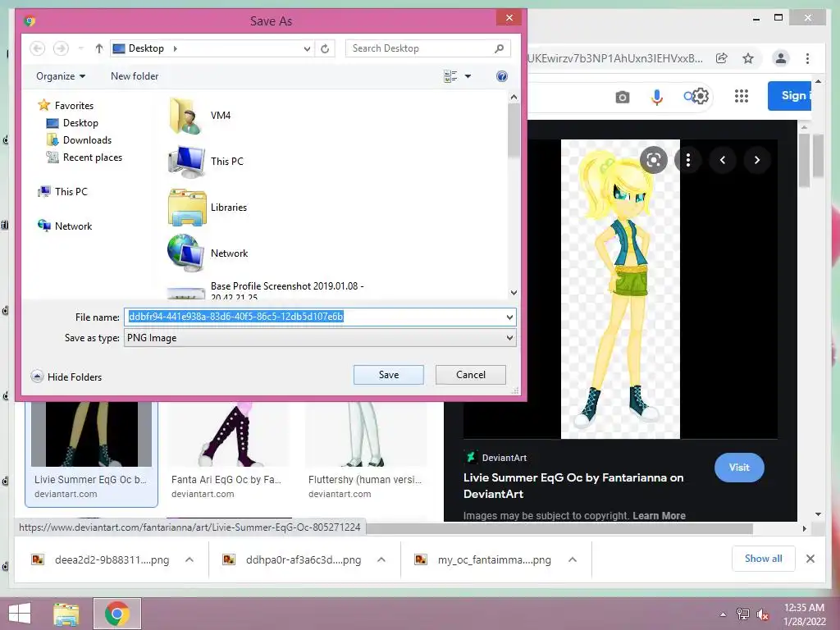Change the view layout icon
The width and height of the screenshot is (840, 630).
coord(450,76)
